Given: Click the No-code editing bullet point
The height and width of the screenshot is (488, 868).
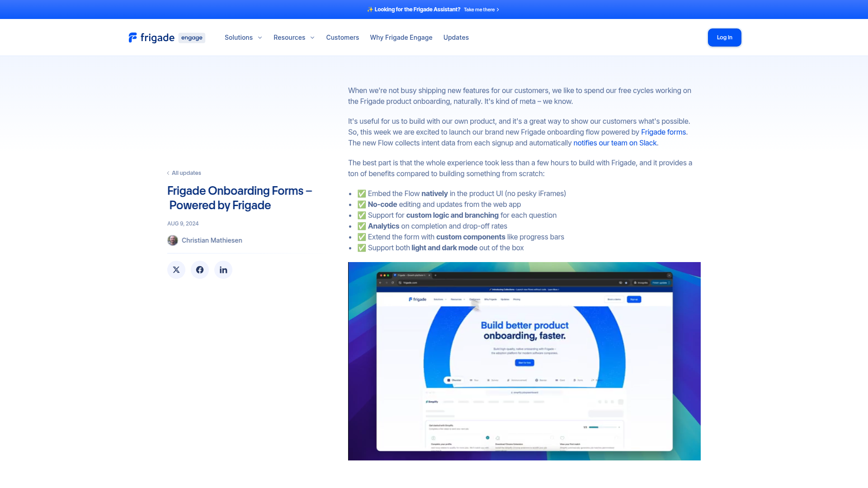Looking at the screenshot, I should point(439,204).
